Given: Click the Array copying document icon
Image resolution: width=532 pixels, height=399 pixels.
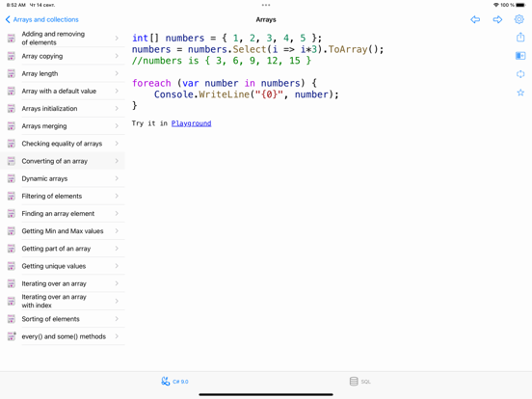Looking at the screenshot, I should pyautogui.click(x=12, y=56).
